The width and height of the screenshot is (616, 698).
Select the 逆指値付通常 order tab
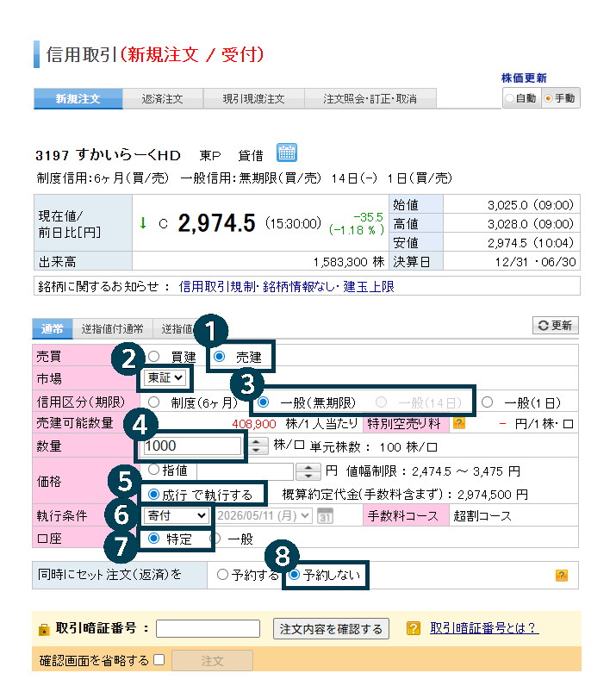click(113, 328)
